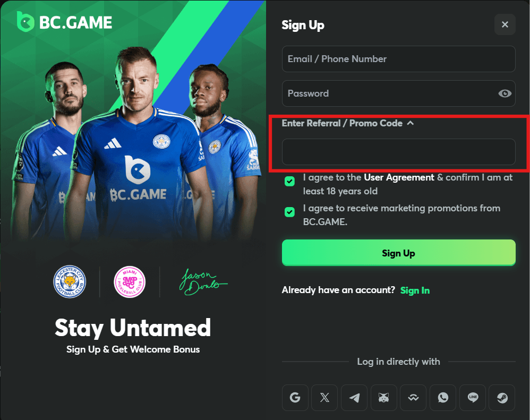Open the Sign In link
Viewport: 530px width, 420px height.
tap(415, 290)
